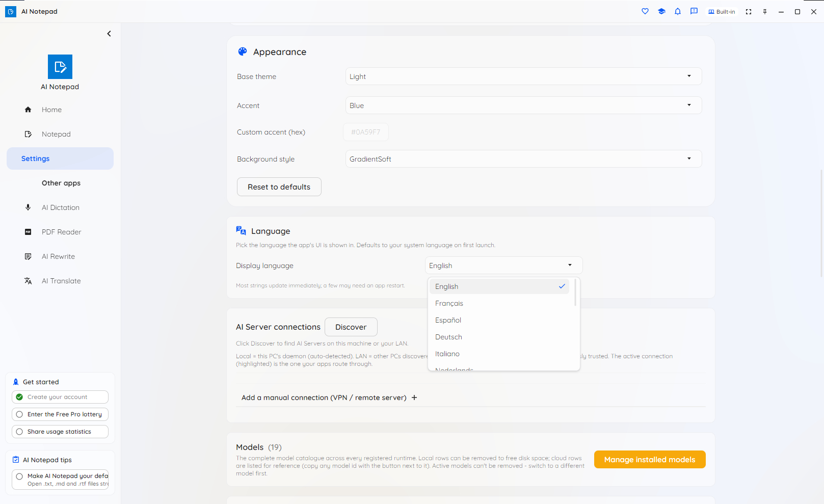Click Manage installed models button
The width and height of the screenshot is (824, 504).
coord(650,460)
